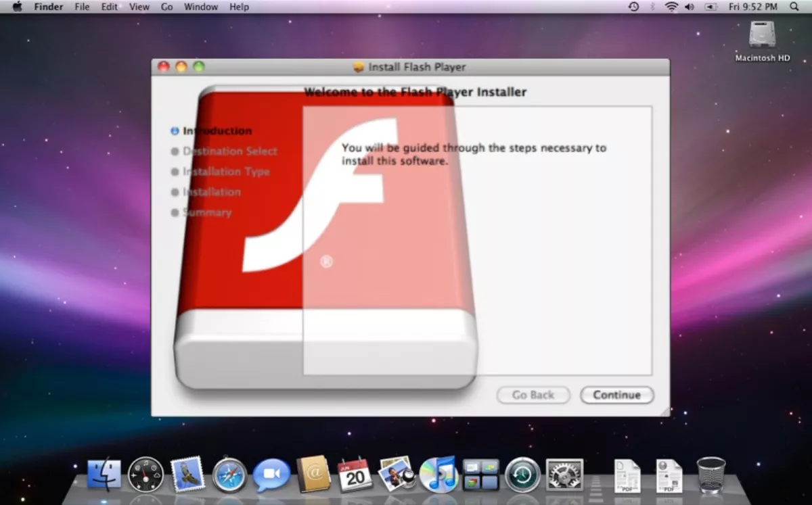The image size is (812, 505).
Task: Open iTunes from the Dock
Action: pos(438,475)
